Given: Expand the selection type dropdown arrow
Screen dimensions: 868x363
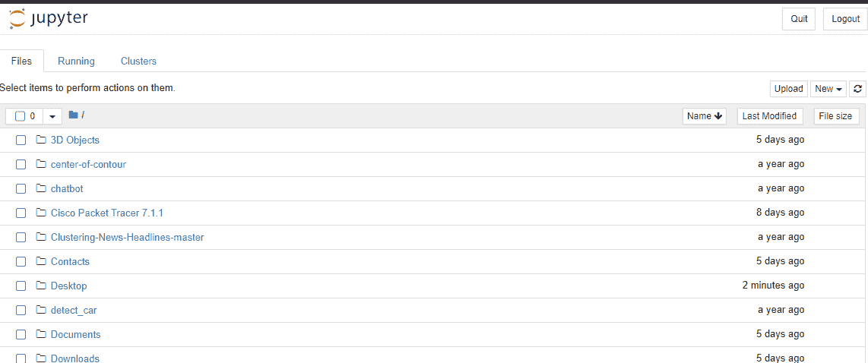Looking at the screenshot, I should tap(52, 116).
